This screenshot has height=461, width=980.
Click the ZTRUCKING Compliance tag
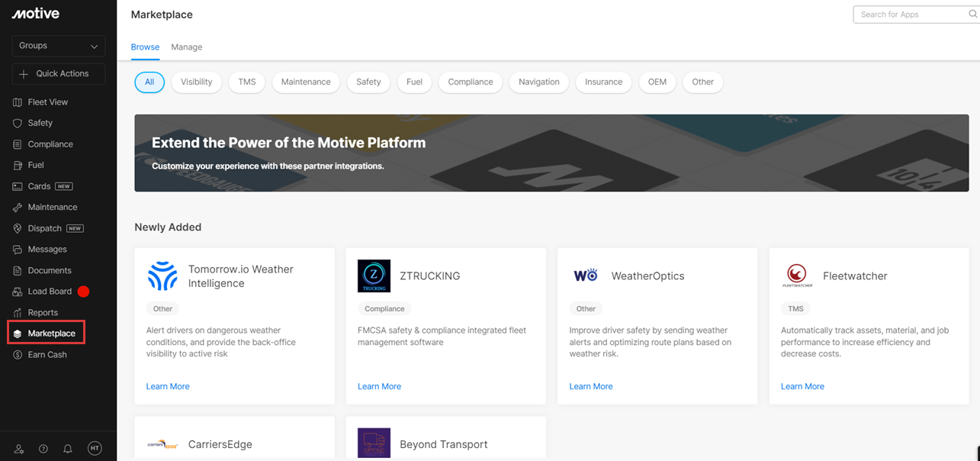[384, 309]
